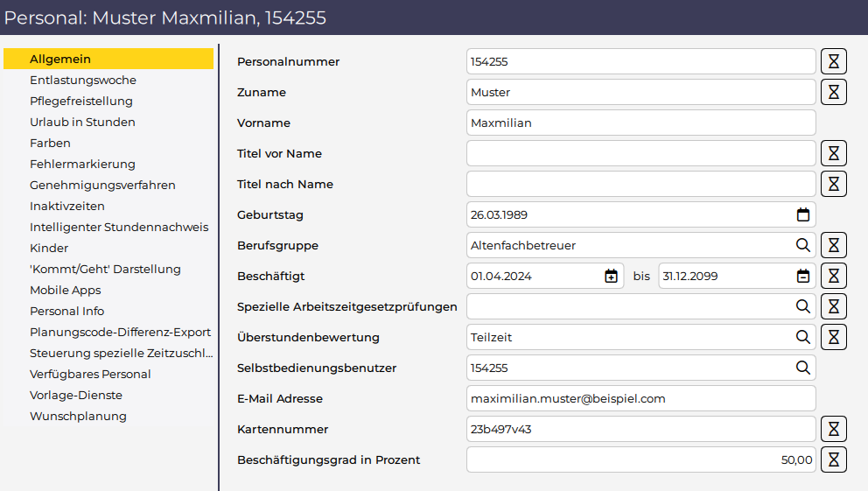Viewport: 868px width, 491px height.
Task: Open Berufsgruppe lookup with magnifier icon
Action: 802,245
